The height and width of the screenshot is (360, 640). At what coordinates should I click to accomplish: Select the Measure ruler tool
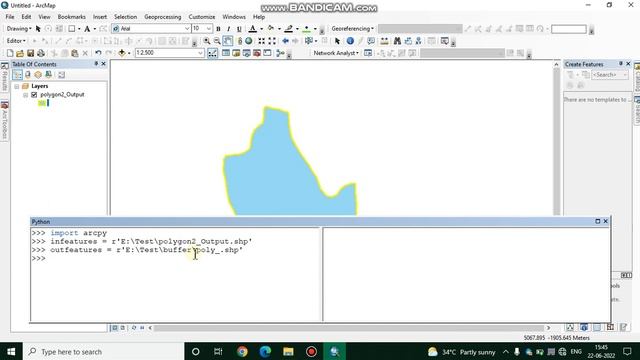(384, 41)
